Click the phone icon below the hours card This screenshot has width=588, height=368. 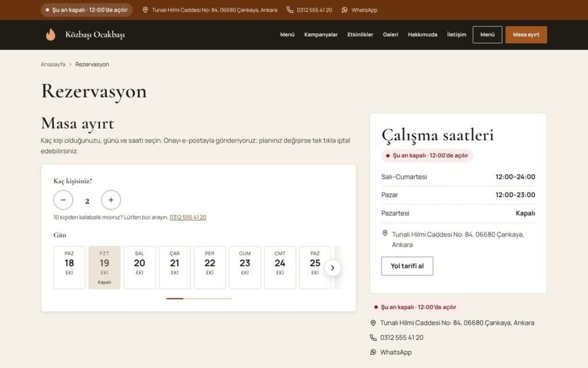pos(373,338)
